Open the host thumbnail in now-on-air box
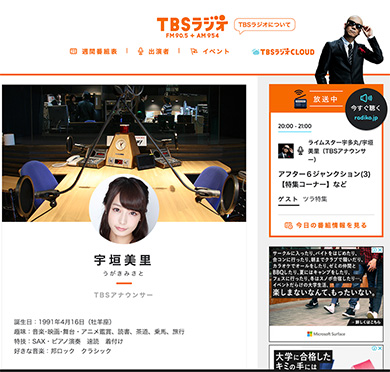The image size is (390, 372). click(286, 151)
